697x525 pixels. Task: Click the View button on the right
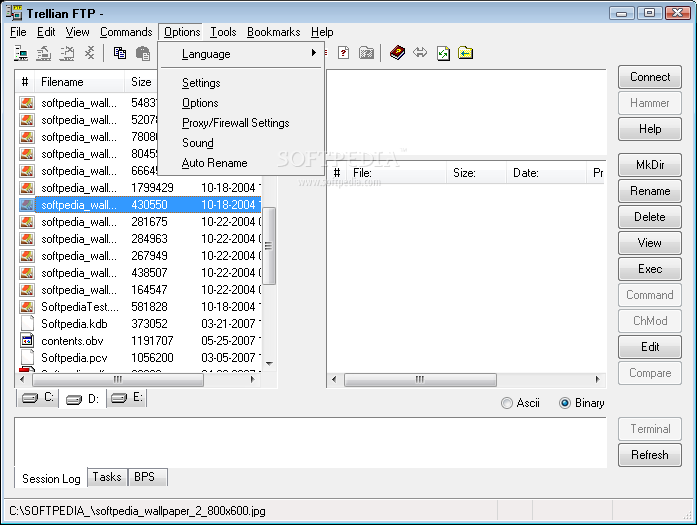pos(649,243)
